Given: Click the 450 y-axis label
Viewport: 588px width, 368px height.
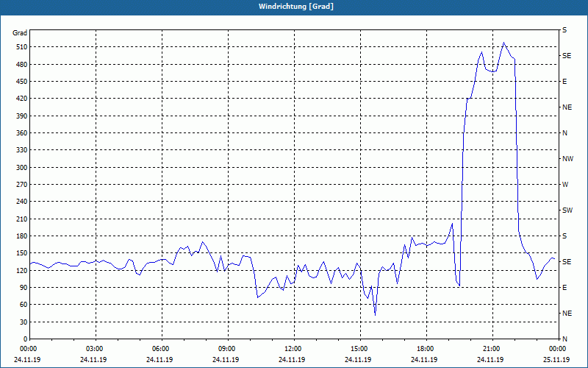Looking at the screenshot, I should point(22,82).
